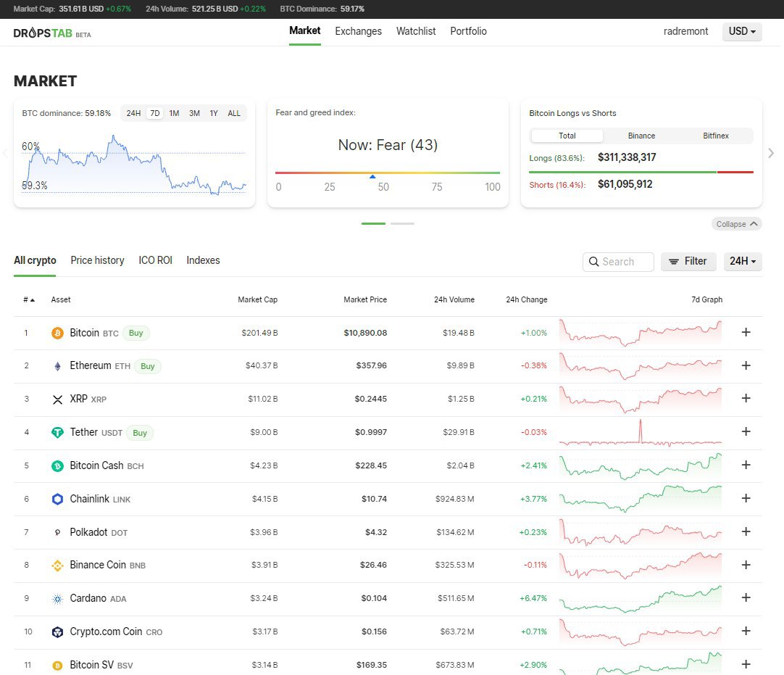Click the Ethereum Buy button
The image size is (784, 675).
click(x=148, y=366)
